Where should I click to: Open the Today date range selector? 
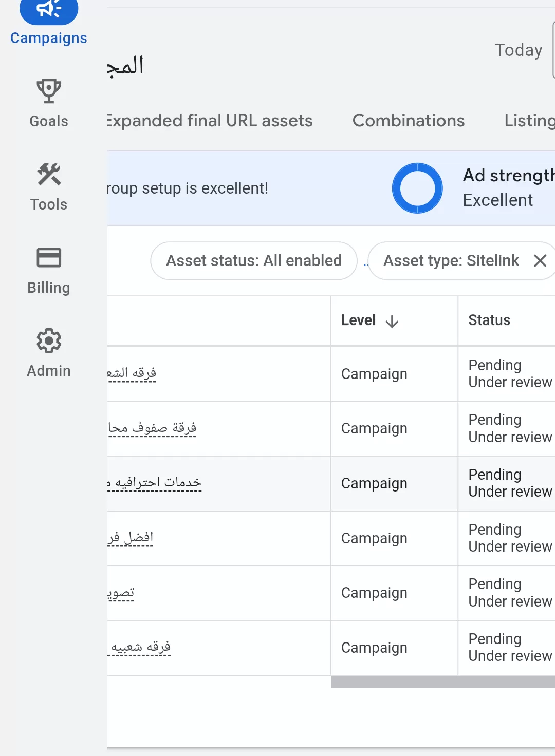click(x=519, y=50)
